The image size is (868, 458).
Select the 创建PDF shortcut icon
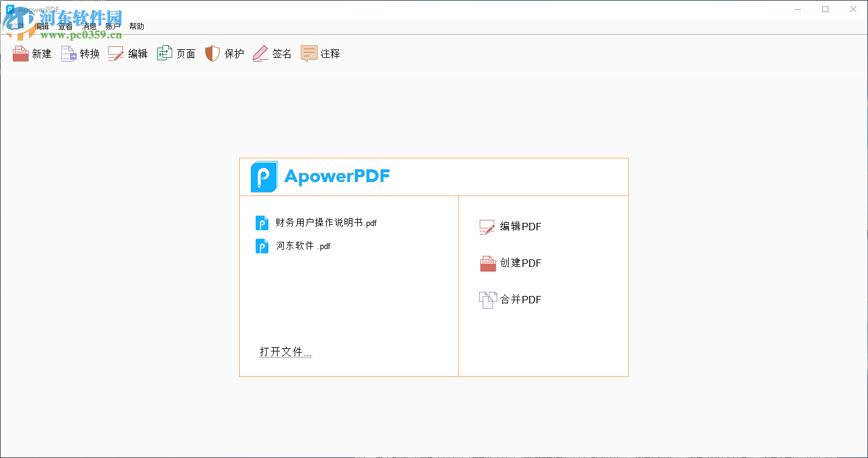[487, 262]
